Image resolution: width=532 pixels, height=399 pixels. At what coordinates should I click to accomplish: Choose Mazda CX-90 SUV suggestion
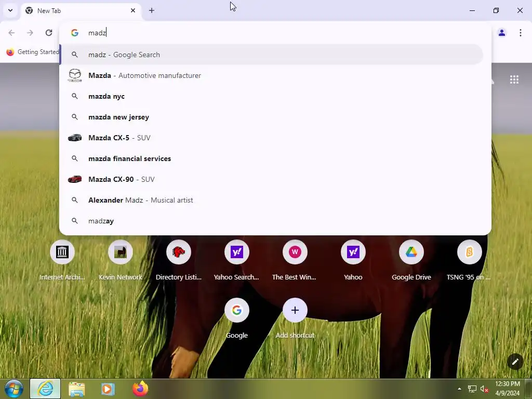pos(271,179)
